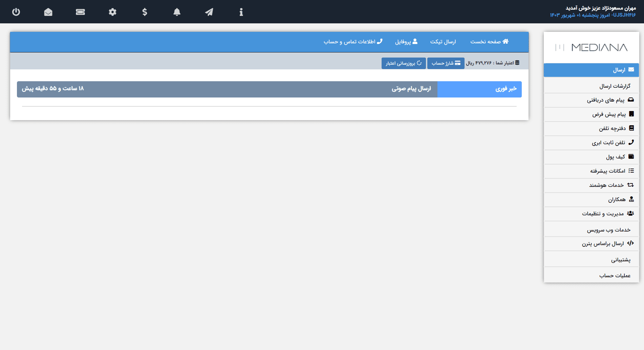Open the ارسال پیام صوتی news item
This screenshot has height=350, width=644.
[411, 89]
